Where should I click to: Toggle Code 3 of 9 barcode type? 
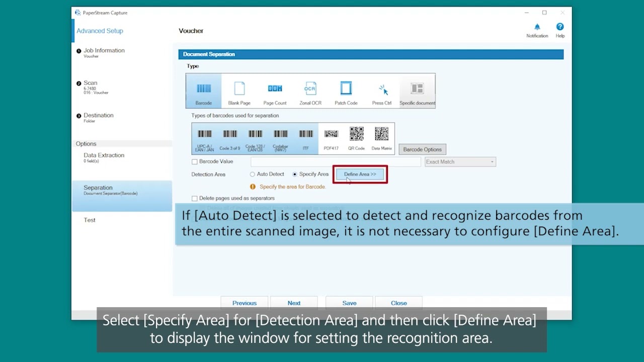tap(230, 138)
